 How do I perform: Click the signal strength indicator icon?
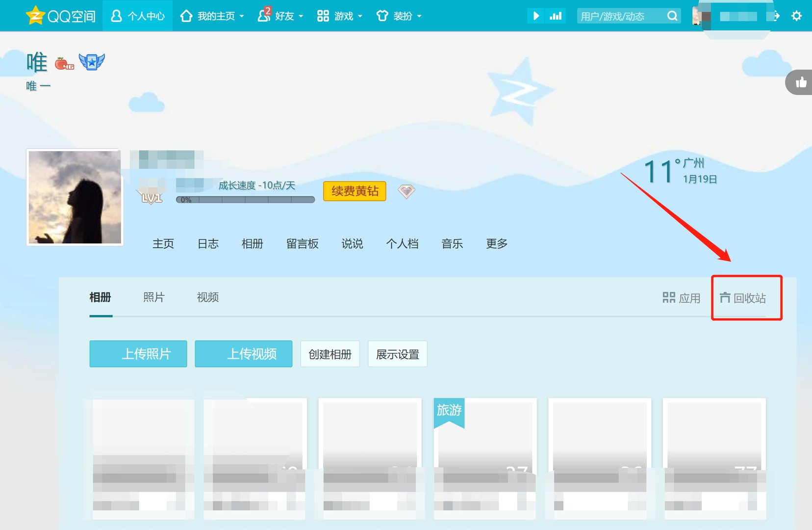[556, 16]
